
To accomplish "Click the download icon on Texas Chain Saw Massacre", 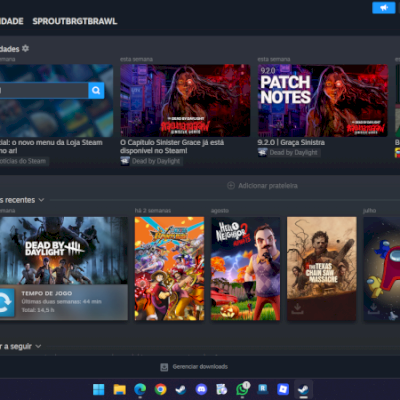I will [297, 308].
